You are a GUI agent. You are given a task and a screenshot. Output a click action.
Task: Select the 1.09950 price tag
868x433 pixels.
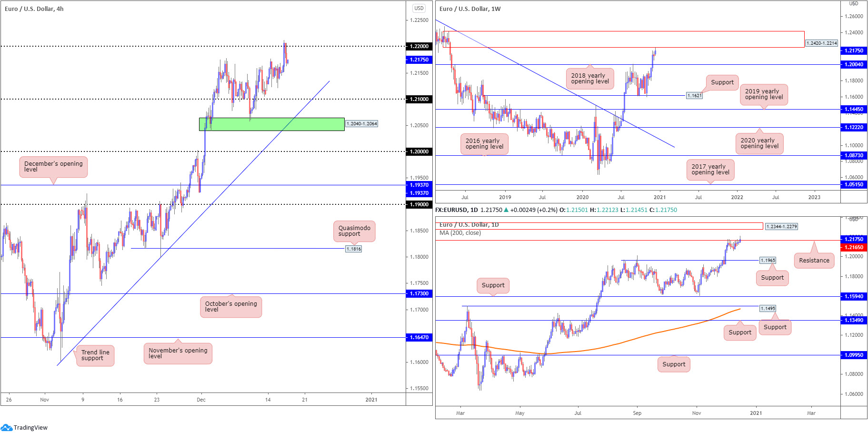pos(854,355)
